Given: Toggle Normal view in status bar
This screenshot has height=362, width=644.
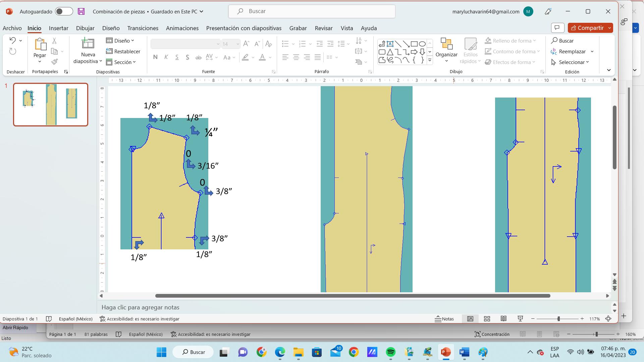Looking at the screenshot, I should click(x=470, y=319).
